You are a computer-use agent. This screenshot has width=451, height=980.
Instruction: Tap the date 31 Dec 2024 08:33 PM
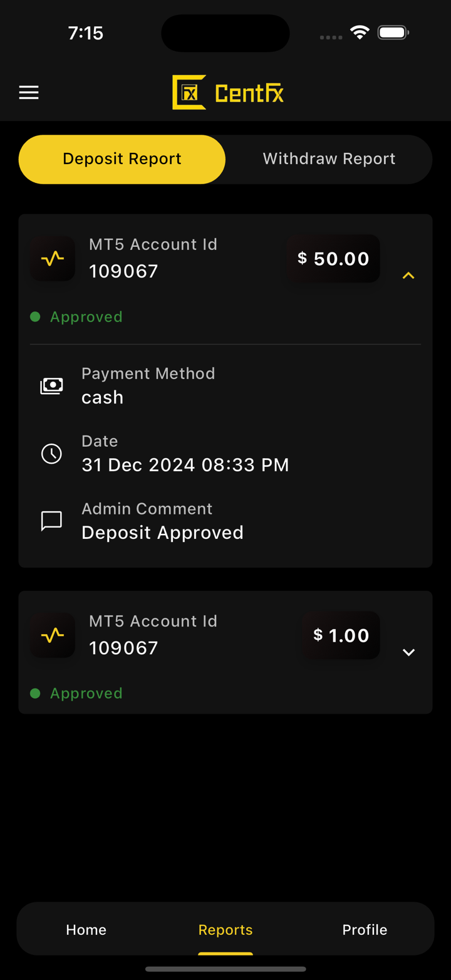[185, 465]
